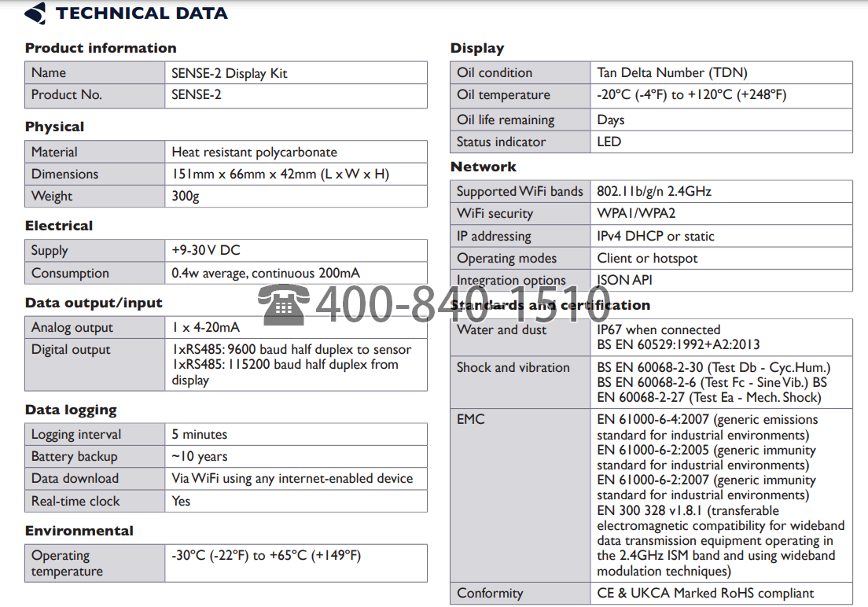Click the "Product No." label cell
868x607 pixels.
click(94, 95)
